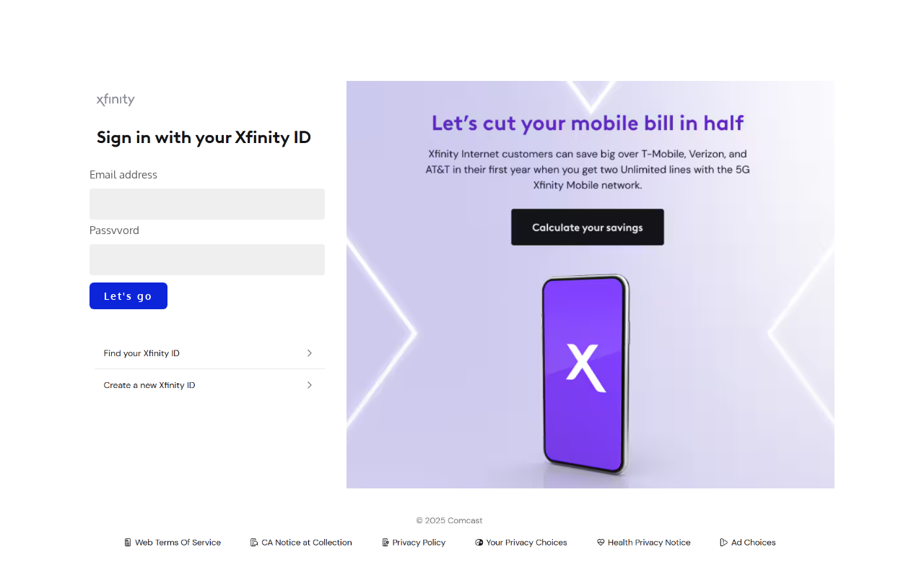Open the Web Terms Of Service link
924x578 pixels.
[178, 543]
